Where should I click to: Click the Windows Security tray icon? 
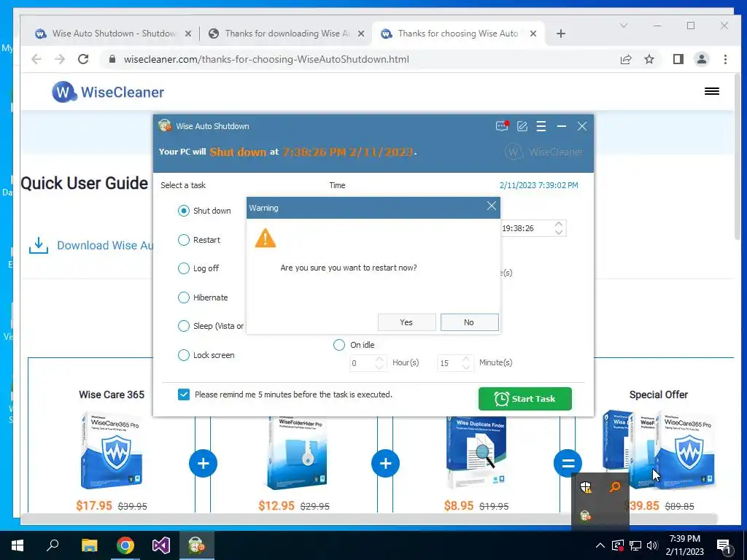pyautogui.click(x=586, y=486)
